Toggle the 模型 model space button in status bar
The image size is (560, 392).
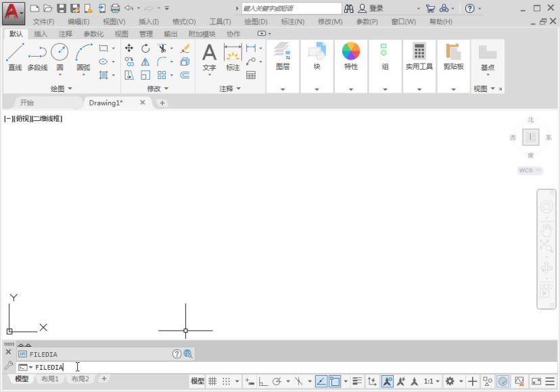pos(197,381)
